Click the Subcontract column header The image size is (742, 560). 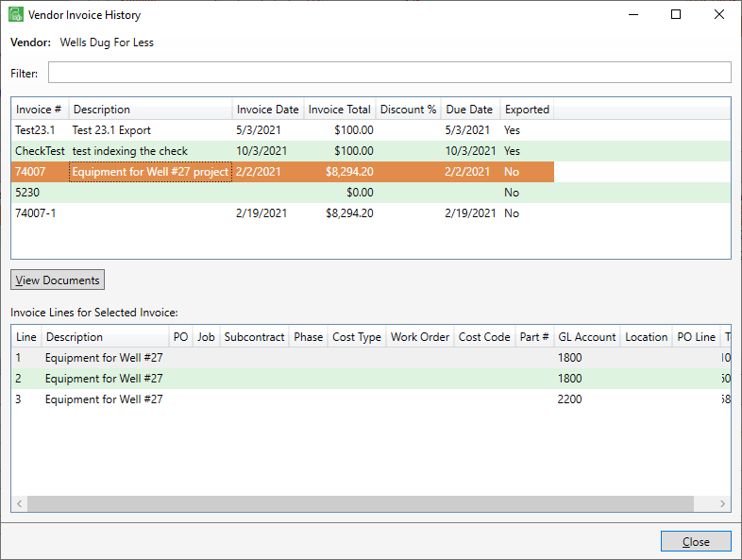[254, 337]
